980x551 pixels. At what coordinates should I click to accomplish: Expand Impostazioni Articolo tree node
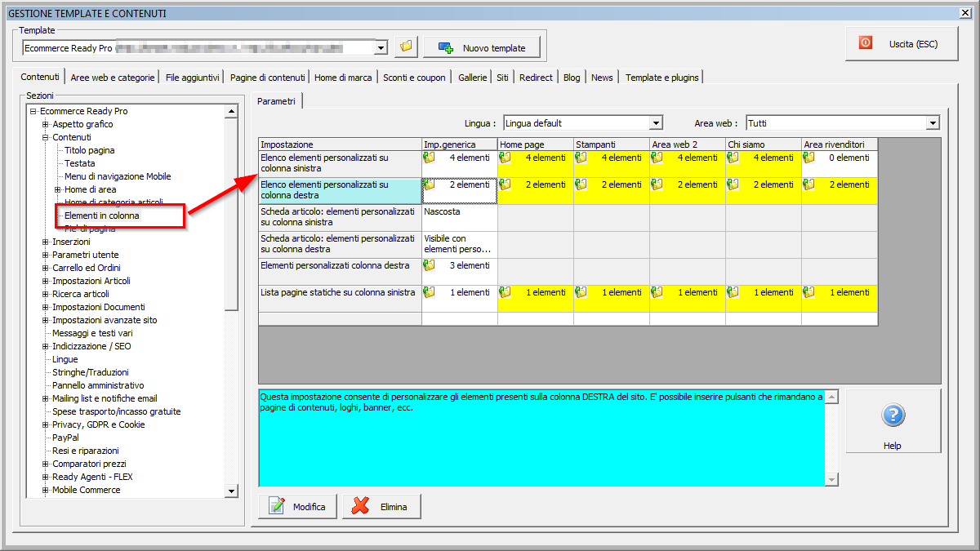point(46,281)
